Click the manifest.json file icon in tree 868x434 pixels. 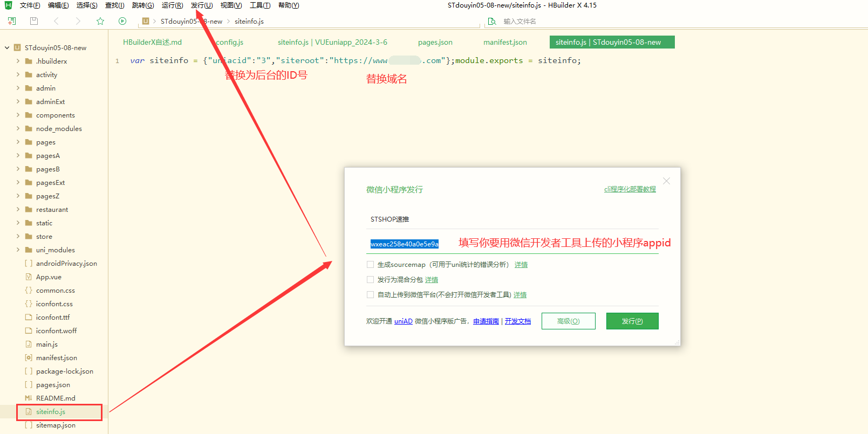(29, 357)
